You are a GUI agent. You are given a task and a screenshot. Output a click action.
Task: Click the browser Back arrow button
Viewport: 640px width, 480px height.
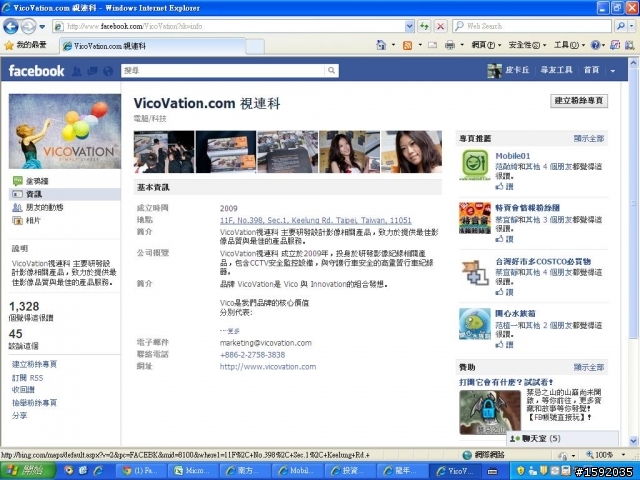pyautogui.click(x=11, y=27)
